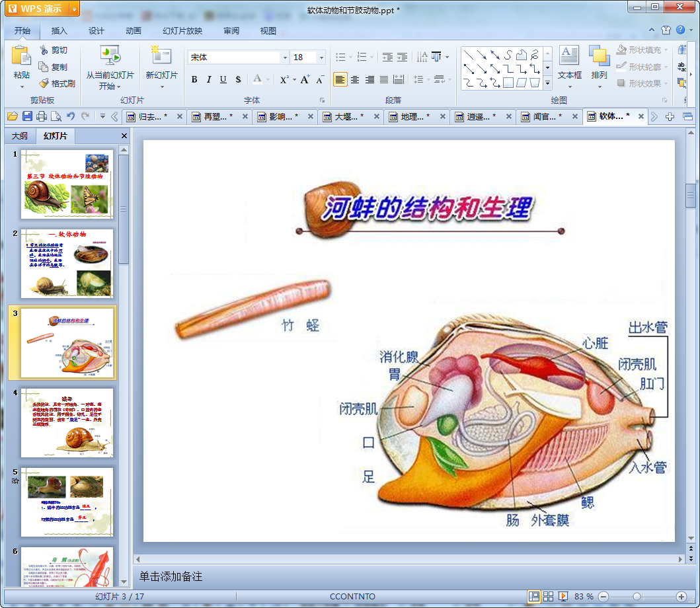Image resolution: width=700 pixels, height=608 pixels.
Task: Click Shape Effects (形状效果) button
Action: tap(643, 83)
